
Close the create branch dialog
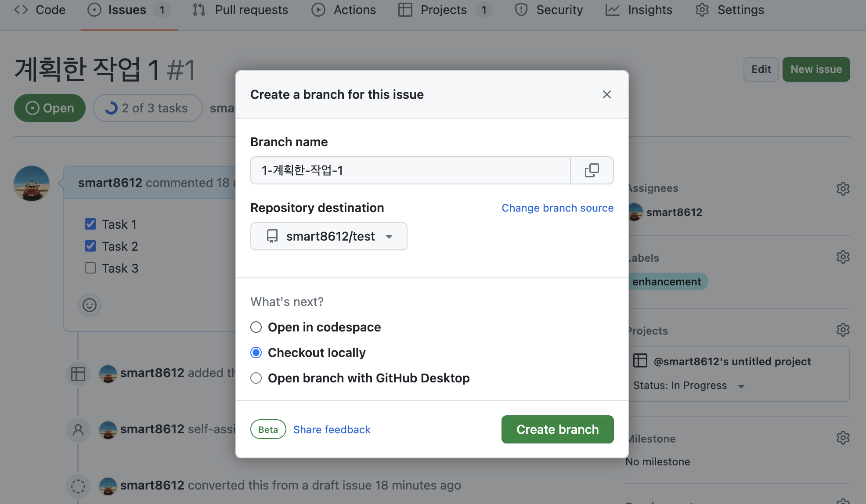606,94
